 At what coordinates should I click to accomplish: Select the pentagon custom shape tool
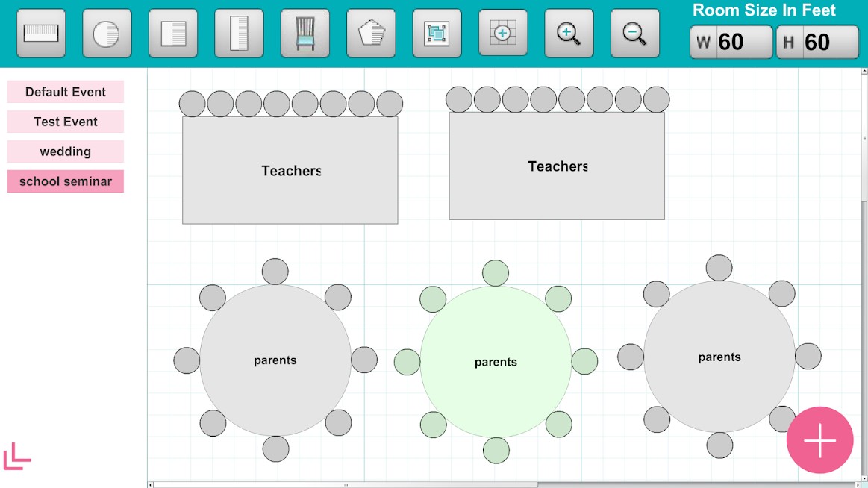[371, 34]
